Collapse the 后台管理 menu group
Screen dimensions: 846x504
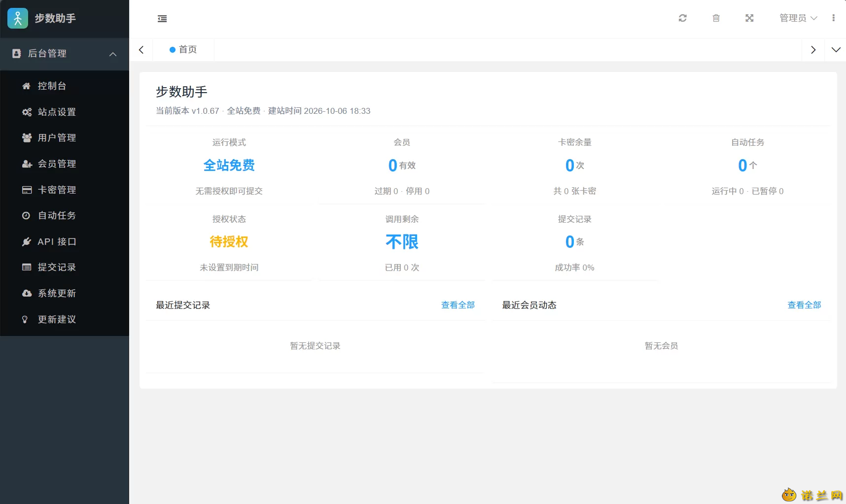tap(65, 54)
